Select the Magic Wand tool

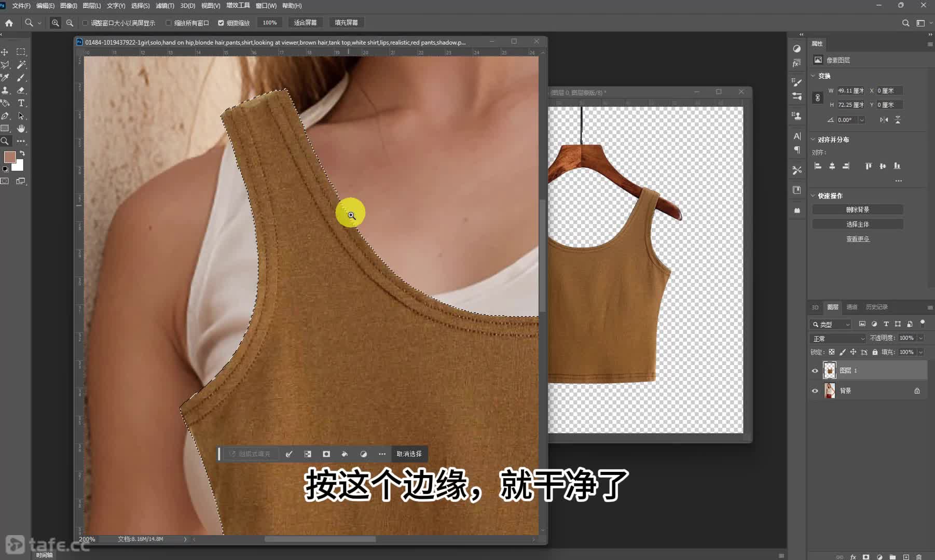(21, 65)
